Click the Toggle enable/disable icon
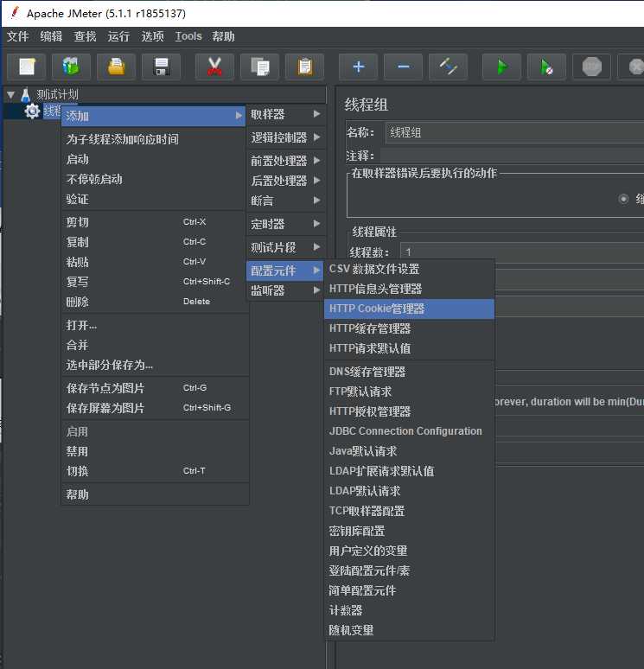The height and width of the screenshot is (669, 644). coord(448,67)
